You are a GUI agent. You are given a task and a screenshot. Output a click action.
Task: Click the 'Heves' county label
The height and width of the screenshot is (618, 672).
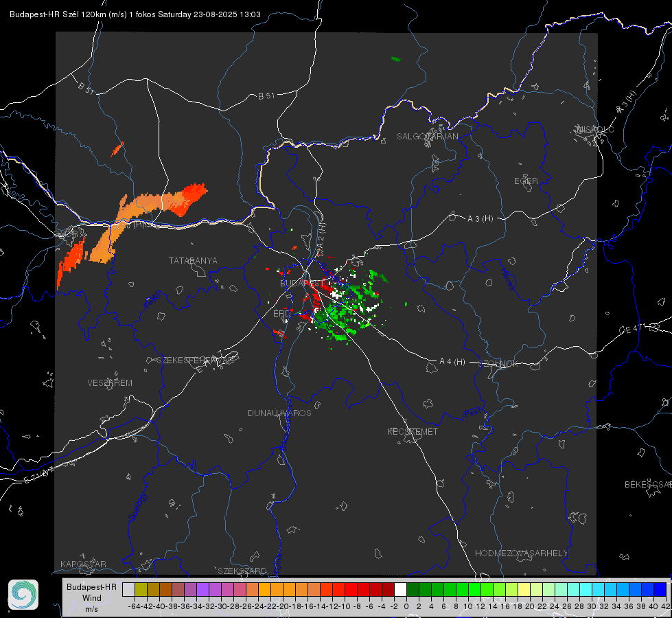(x=507, y=279)
